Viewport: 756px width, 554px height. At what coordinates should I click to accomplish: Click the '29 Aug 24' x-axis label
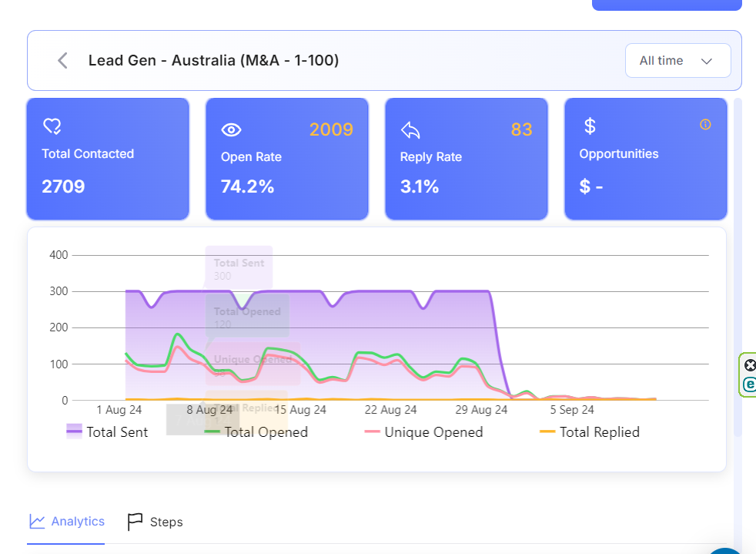481,410
